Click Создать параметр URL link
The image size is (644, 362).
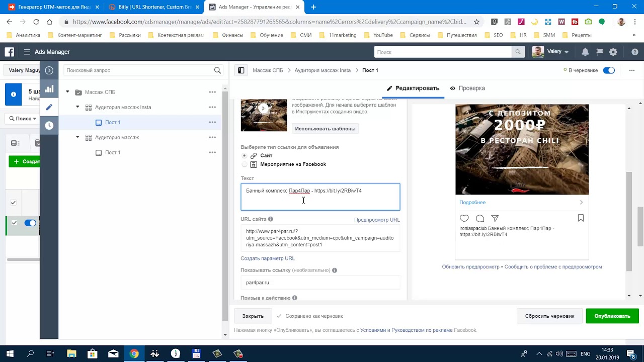[x=268, y=258]
